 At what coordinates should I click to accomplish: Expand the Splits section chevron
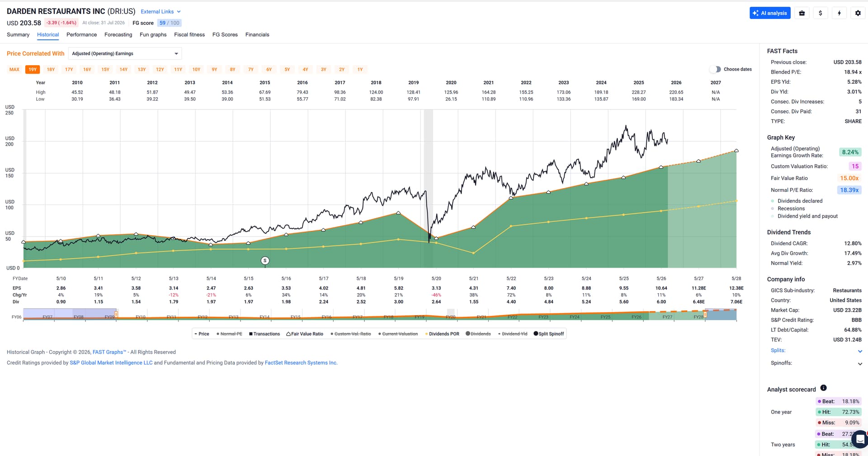click(860, 351)
